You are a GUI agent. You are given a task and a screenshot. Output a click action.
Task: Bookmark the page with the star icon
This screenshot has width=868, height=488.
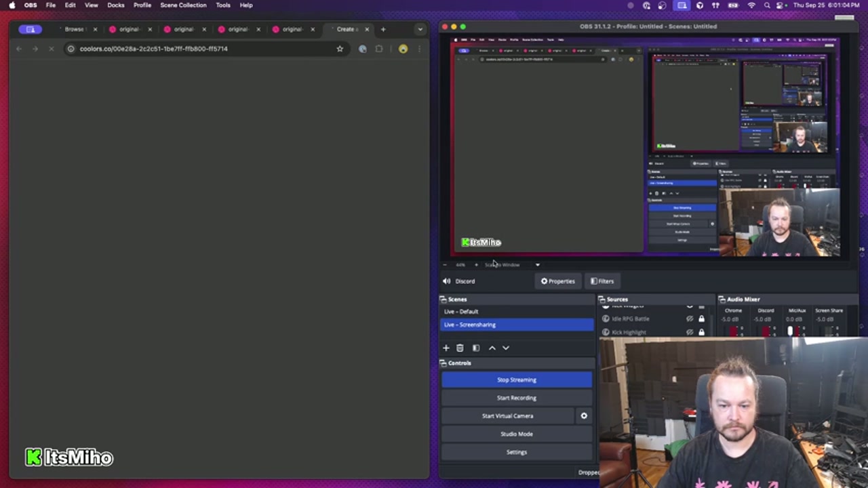coord(340,49)
